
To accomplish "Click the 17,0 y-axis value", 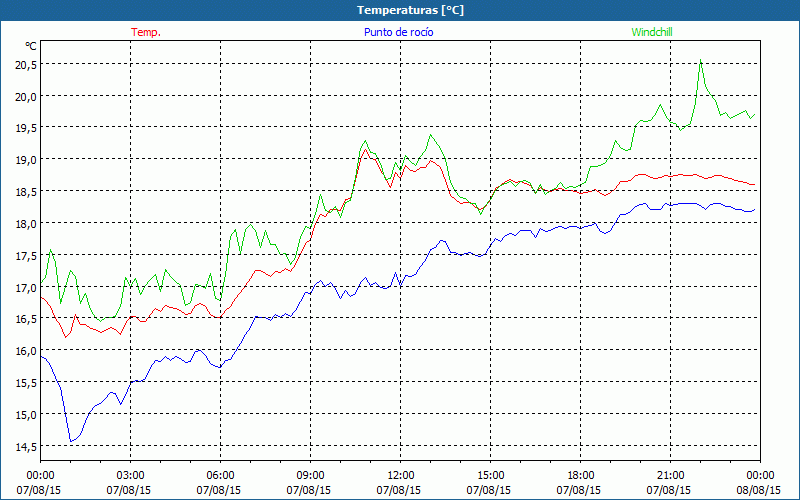I will (x=26, y=287).
